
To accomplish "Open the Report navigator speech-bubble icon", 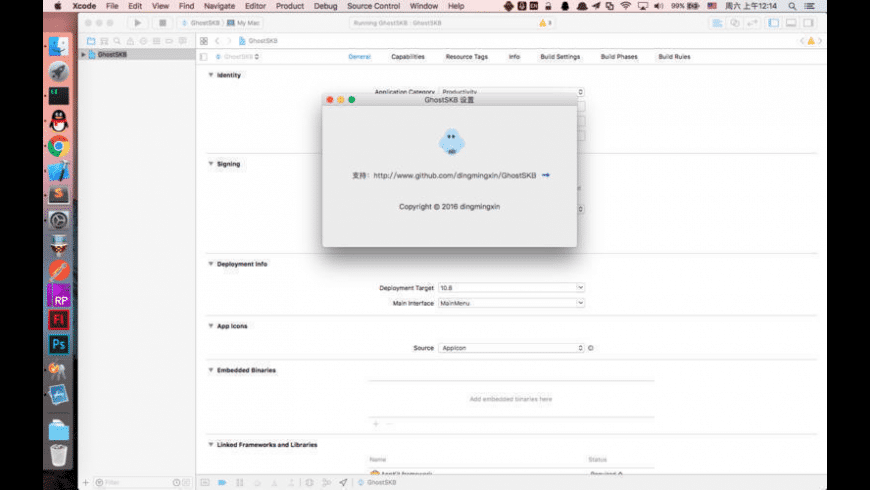I will (183, 41).
